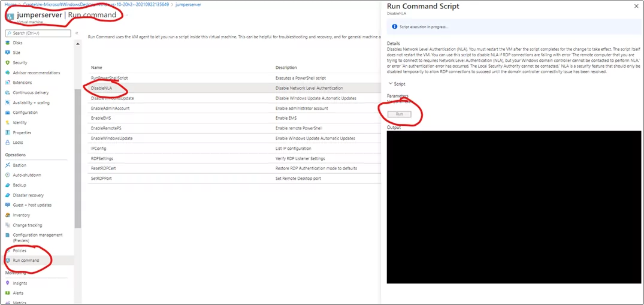Click the Run button
The height and width of the screenshot is (305, 644).
[x=399, y=114]
